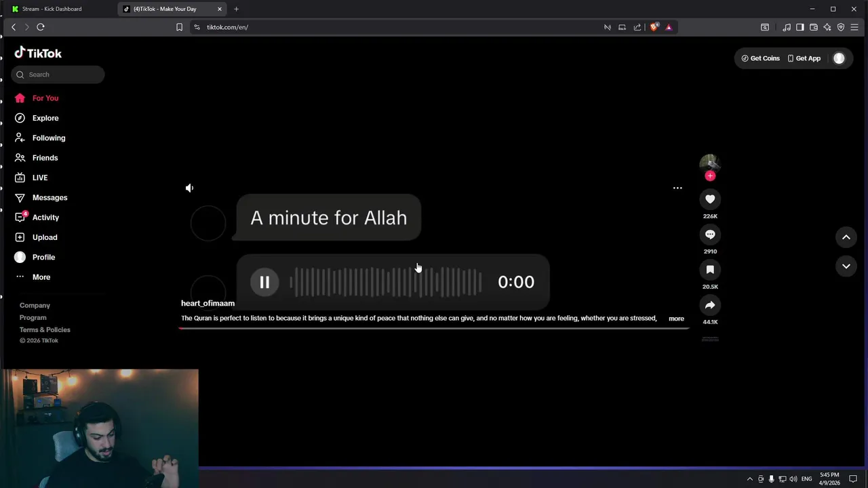Viewport: 868px width, 488px height.
Task: Open the volume tray icon
Action: [x=793, y=479]
